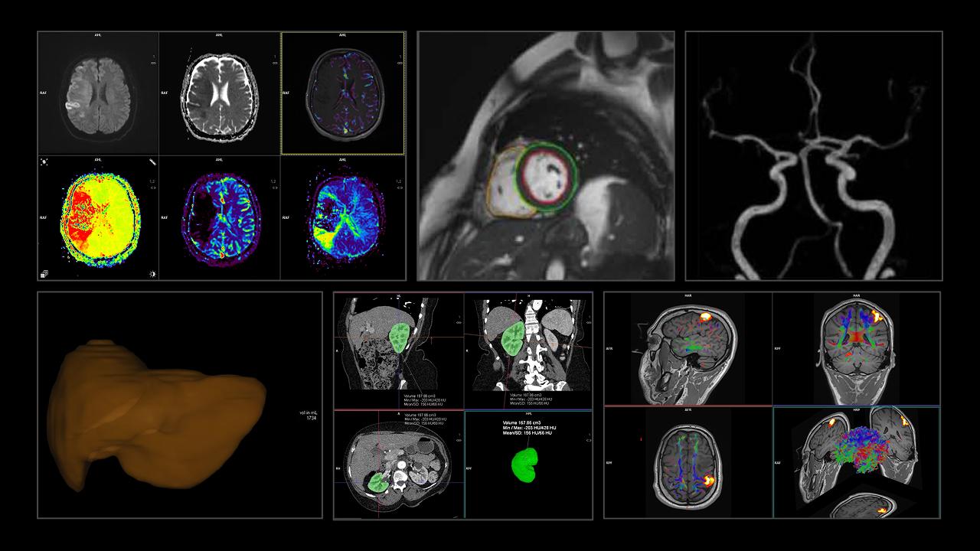Select the yellow-bordered brain overlay viewport
Screen dimensions: 980x551
pyautogui.click(x=343, y=93)
